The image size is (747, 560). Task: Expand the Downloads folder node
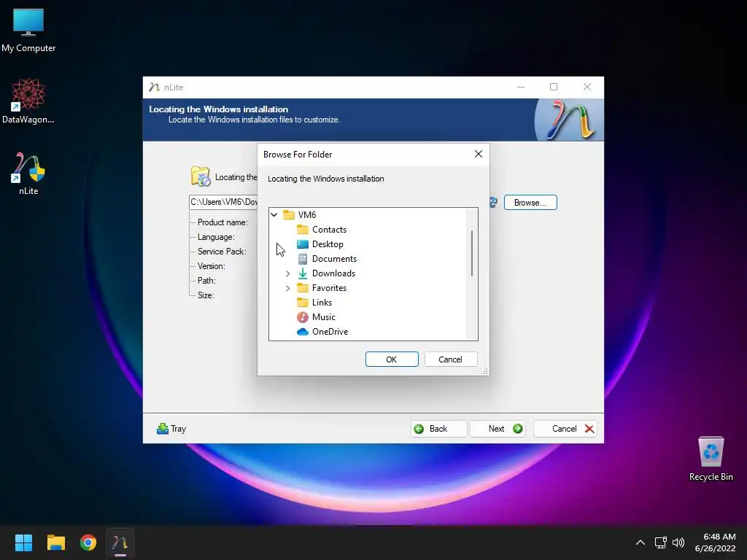coord(287,273)
